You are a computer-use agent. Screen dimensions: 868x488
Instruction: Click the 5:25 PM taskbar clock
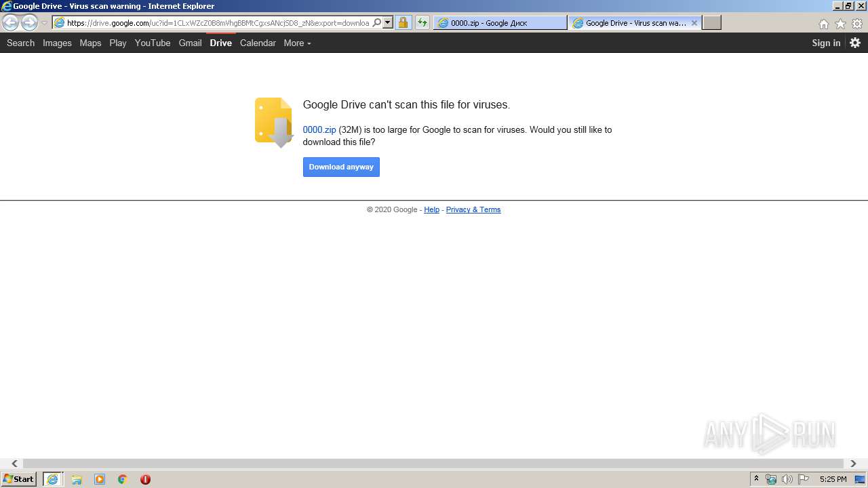[x=833, y=479]
